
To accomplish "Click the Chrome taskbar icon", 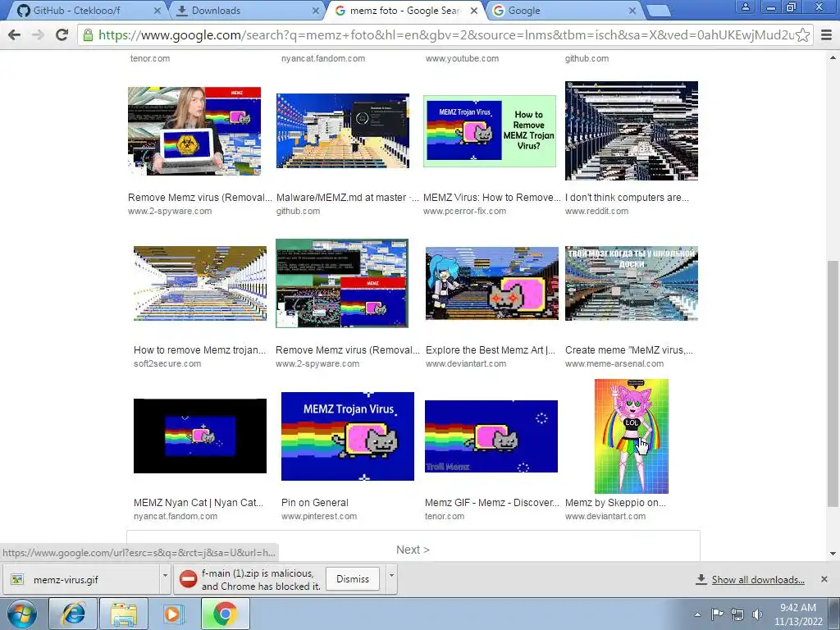I will tap(225, 614).
